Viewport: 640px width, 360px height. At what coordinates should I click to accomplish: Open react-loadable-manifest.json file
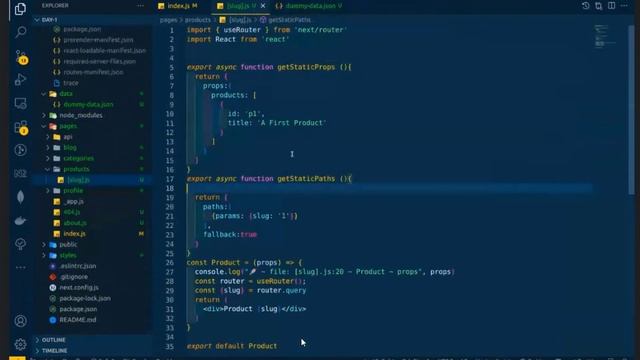tap(104, 51)
